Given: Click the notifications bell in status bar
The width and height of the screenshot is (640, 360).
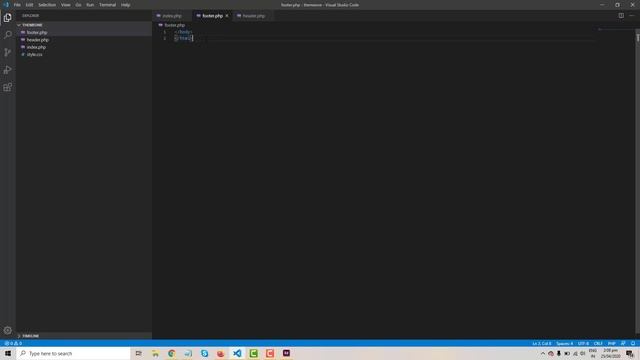Looking at the screenshot, I should pos(633,343).
